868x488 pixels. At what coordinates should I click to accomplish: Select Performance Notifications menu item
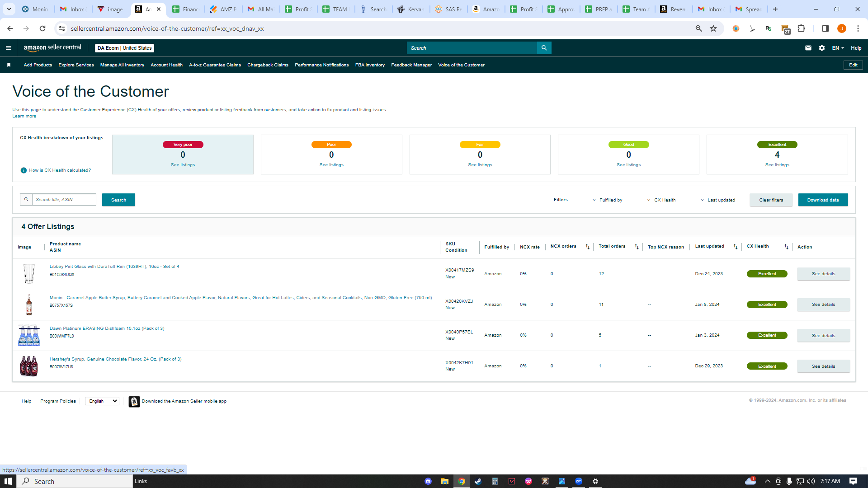(x=321, y=65)
